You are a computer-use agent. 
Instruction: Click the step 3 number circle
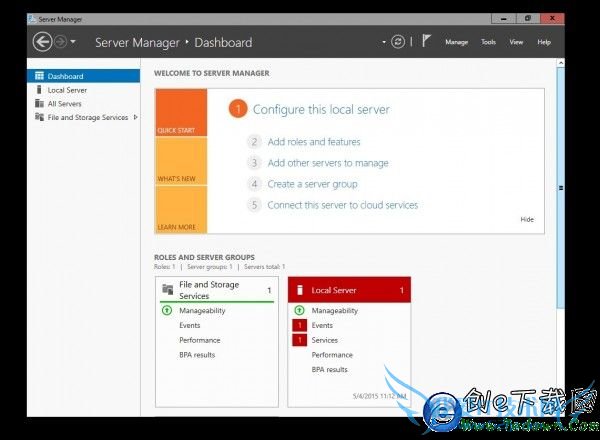pyautogui.click(x=254, y=163)
